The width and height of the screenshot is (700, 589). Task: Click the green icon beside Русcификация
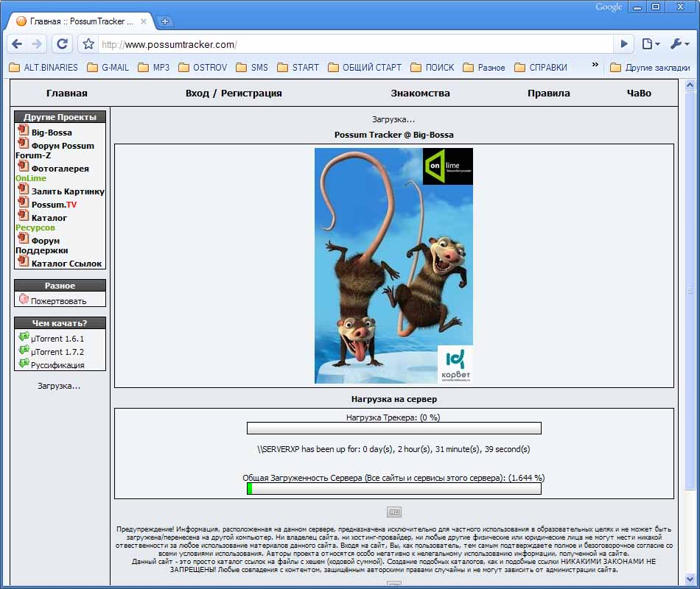[24, 363]
